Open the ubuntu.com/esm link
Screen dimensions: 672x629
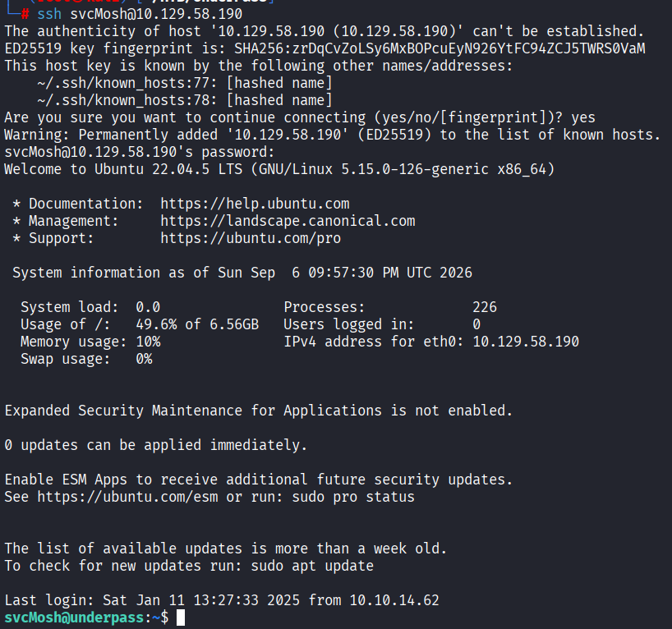(127, 497)
